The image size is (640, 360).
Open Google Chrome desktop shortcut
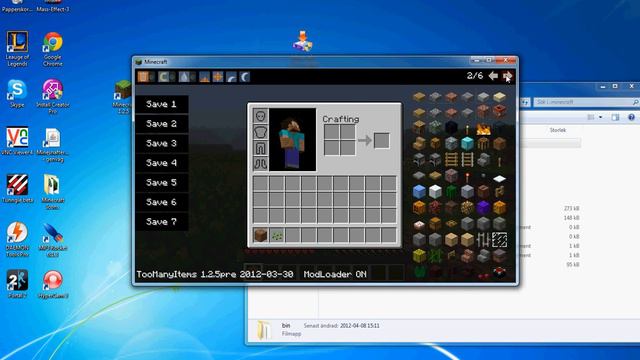click(53, 49)
